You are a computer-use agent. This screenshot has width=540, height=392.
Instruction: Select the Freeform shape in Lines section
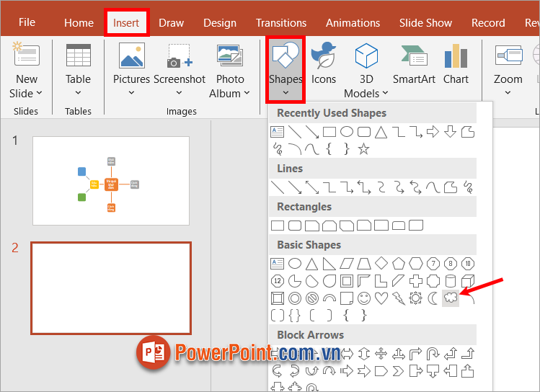click(451, 187)
